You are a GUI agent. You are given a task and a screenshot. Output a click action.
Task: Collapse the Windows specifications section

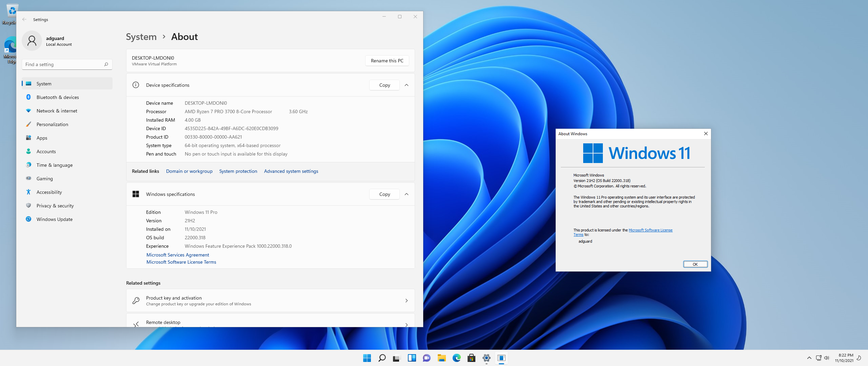click(407, 194)
